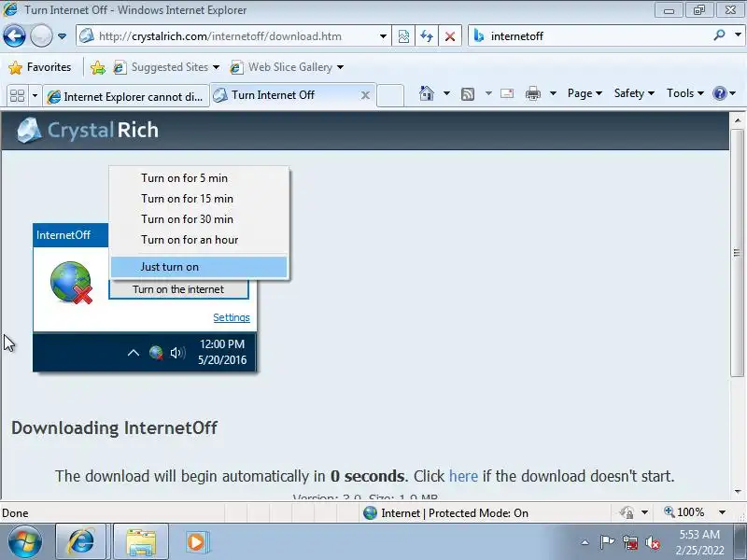Expand the tab list dropdown arrow

pyautogui.click(x=35, y=96)
